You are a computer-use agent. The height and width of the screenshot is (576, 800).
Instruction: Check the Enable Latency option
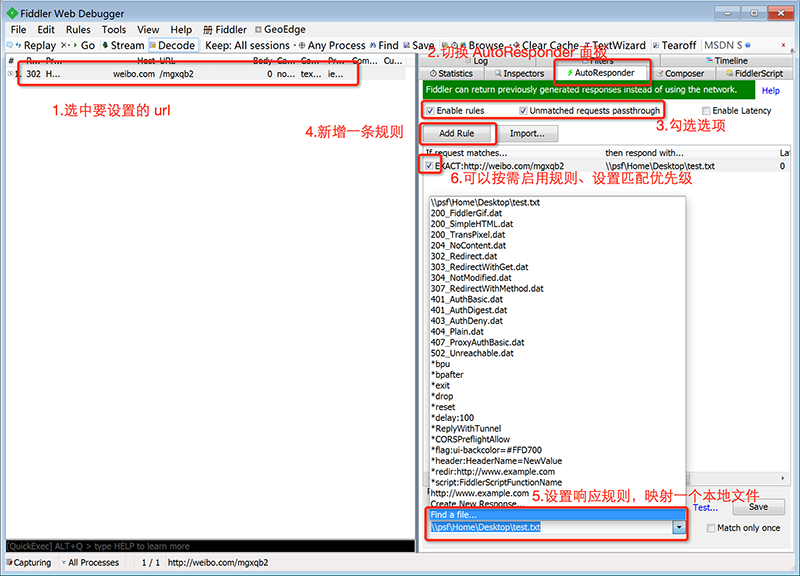click(x=705, y=110)
